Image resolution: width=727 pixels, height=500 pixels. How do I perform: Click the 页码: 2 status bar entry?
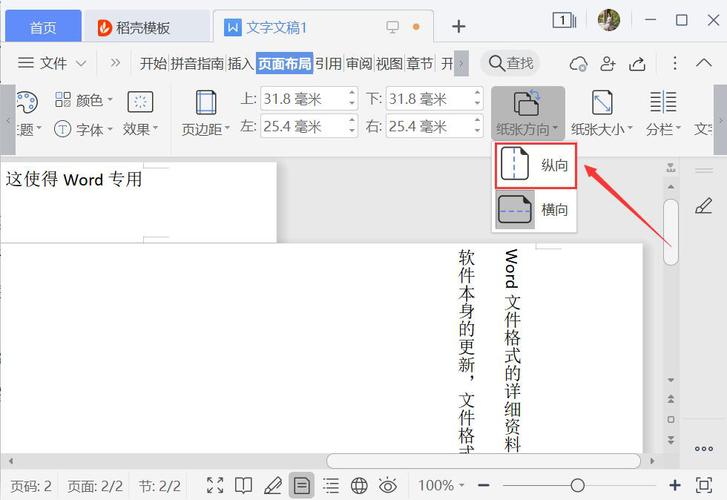(x=31, y=486)
